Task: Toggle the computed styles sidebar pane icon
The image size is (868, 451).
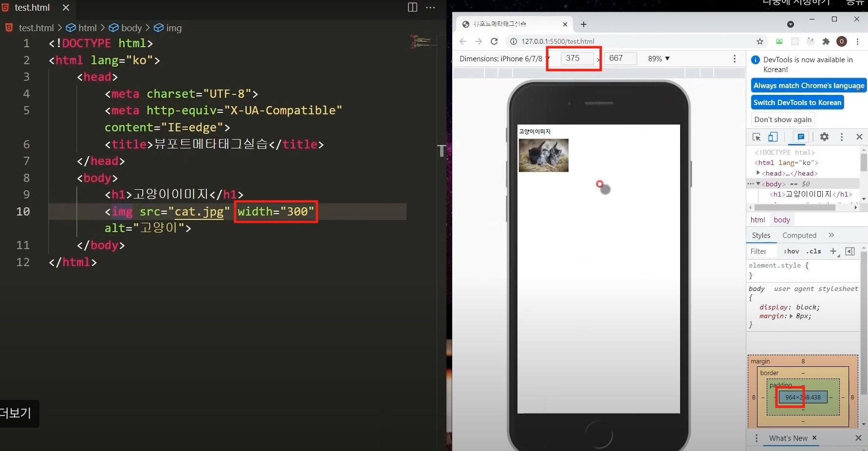Action: (850, 251)
